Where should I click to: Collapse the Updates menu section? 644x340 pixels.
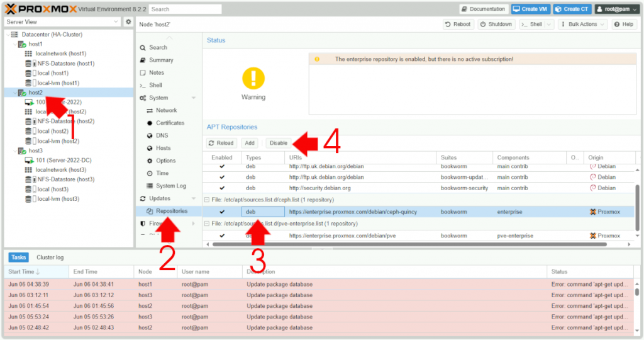(x=194, y=198)
